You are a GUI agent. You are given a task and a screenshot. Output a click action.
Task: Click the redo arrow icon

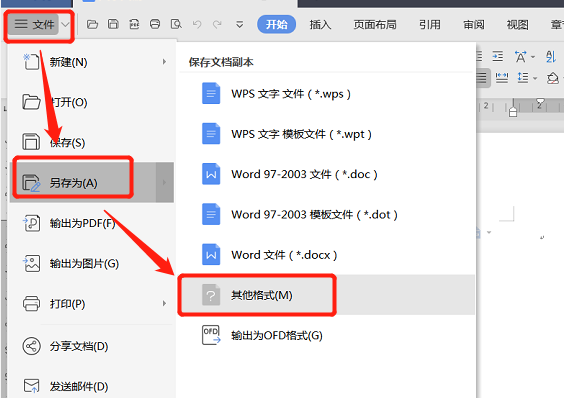coord(217,24)
